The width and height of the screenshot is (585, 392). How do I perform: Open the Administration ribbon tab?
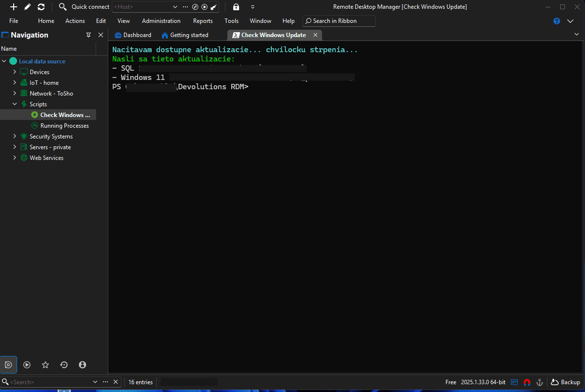(x=161, y=21)
